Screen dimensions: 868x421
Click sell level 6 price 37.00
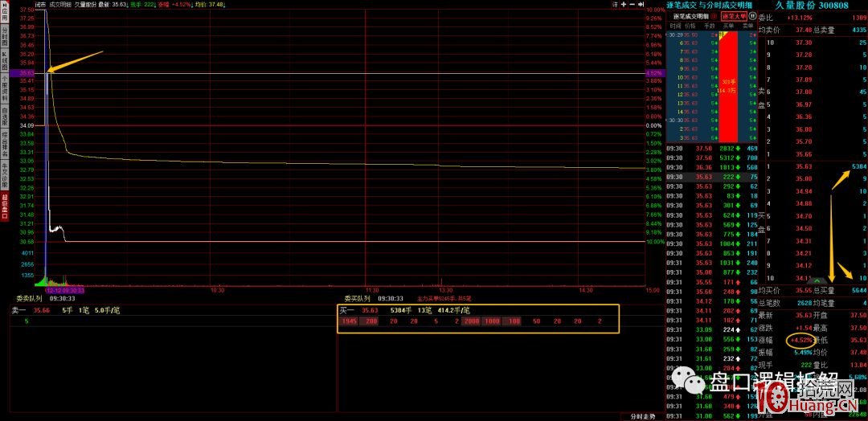[804, 92]
